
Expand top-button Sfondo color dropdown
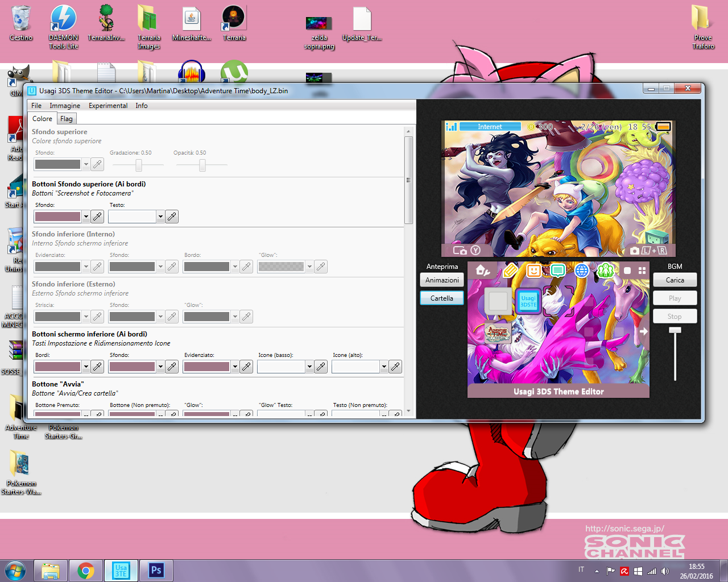point(86,217)
